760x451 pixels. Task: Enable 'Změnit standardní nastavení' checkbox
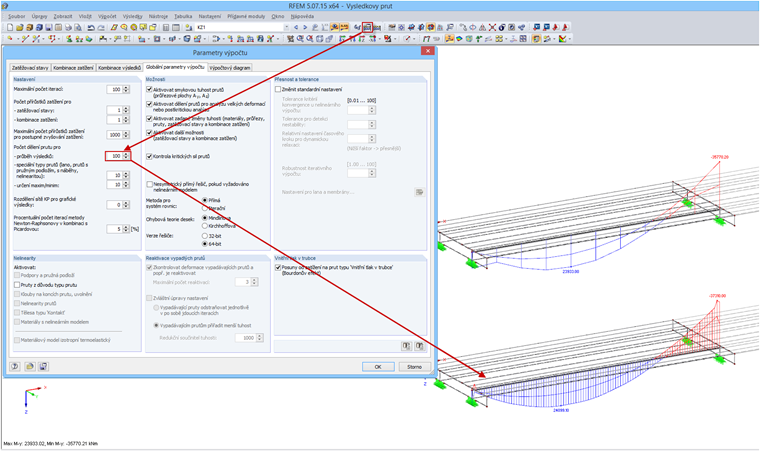coord(278,89)
